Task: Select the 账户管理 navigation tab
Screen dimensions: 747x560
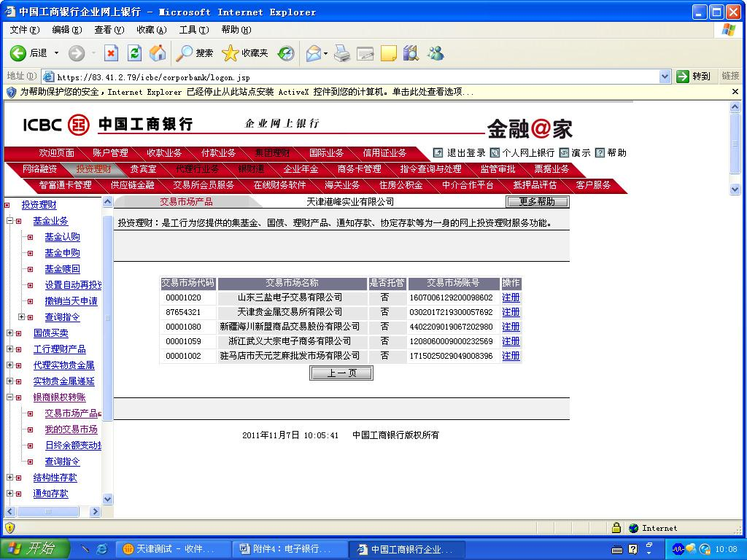Action: 110,153
